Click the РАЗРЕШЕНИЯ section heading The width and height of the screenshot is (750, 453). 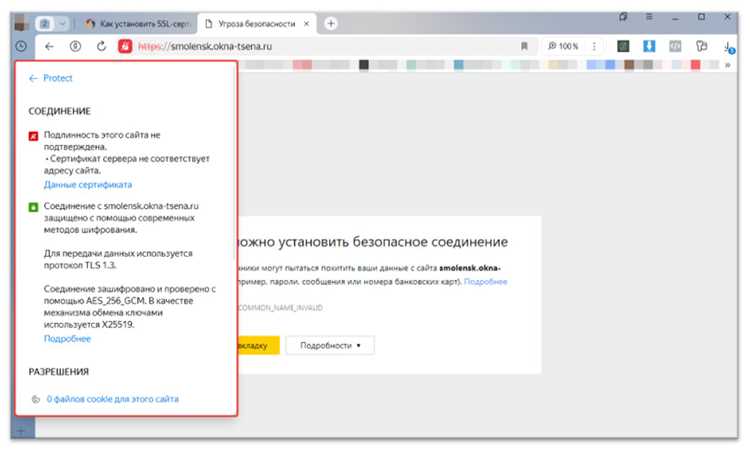[x=59, y=372]
